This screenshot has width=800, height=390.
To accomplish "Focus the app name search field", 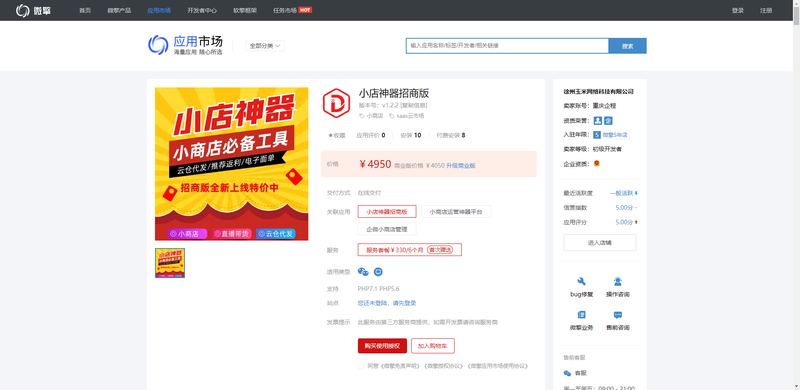I will (507, 45).
